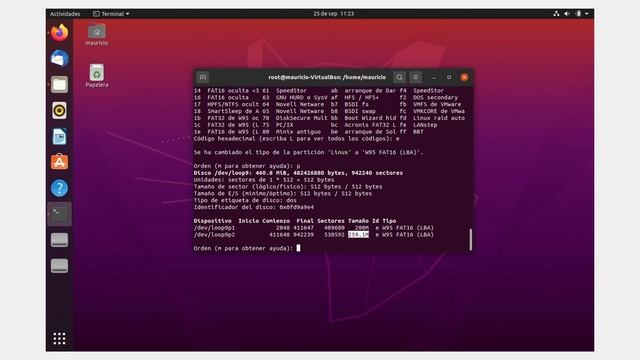The image size is (640, 360).
Task: Click the 'Dispositivo' table header
Action: (x=213, y=221)
